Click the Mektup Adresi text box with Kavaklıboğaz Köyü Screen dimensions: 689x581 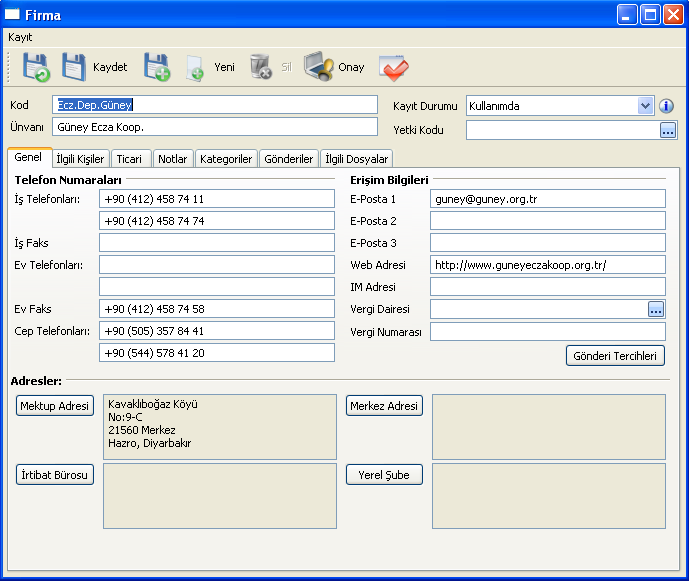(x=220, y=427)
